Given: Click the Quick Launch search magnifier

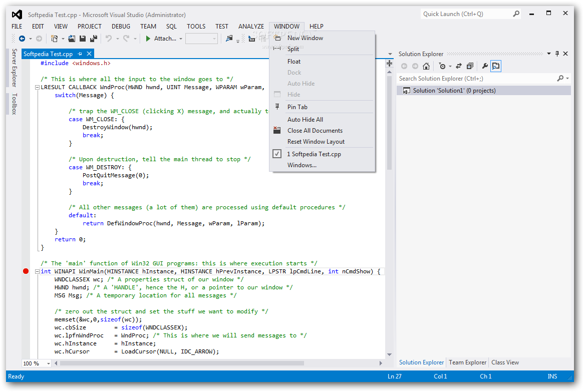Looking at the screenshot, I should (516, 14).
